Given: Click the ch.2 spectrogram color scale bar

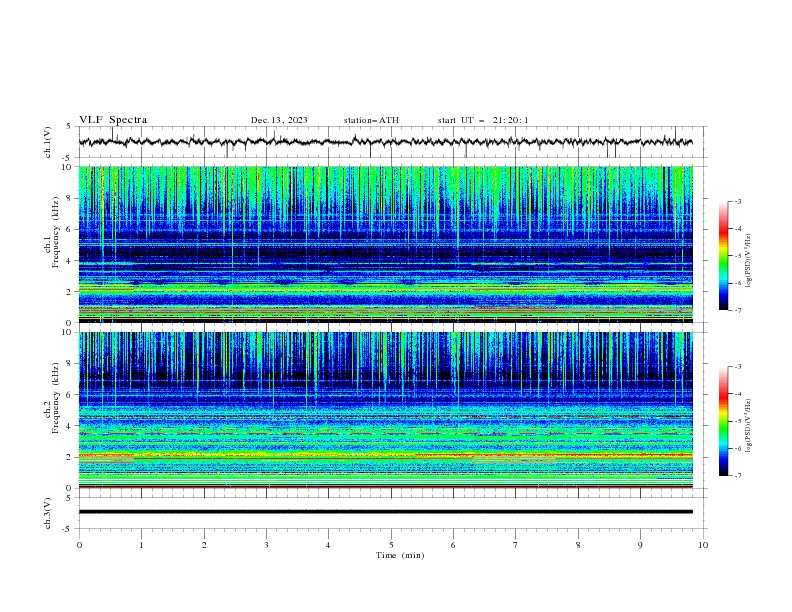Looking at the screenshot, I should point(723,421).
